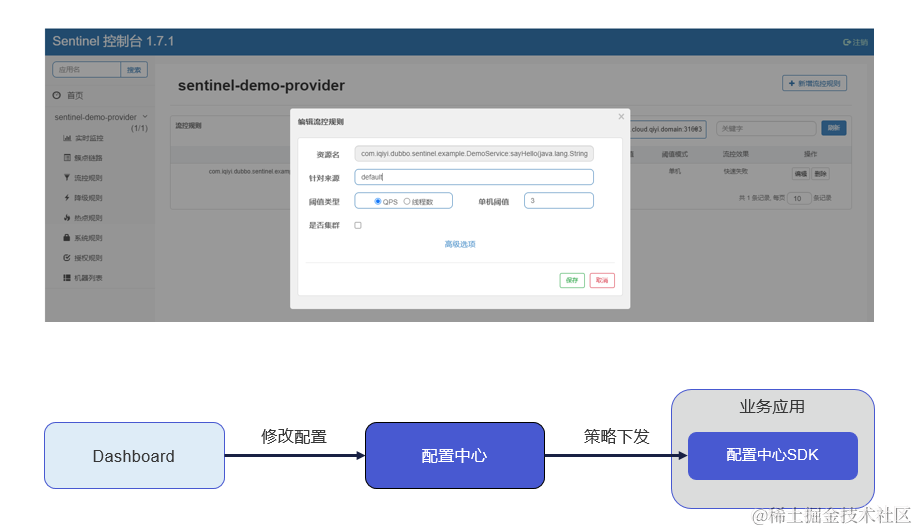
Task: Click the 编辑流控规则 dialog title
Action: click(x=321, y=122)
